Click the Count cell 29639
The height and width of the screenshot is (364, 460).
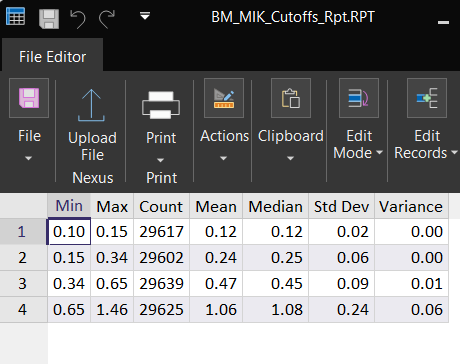click(161, 284)
